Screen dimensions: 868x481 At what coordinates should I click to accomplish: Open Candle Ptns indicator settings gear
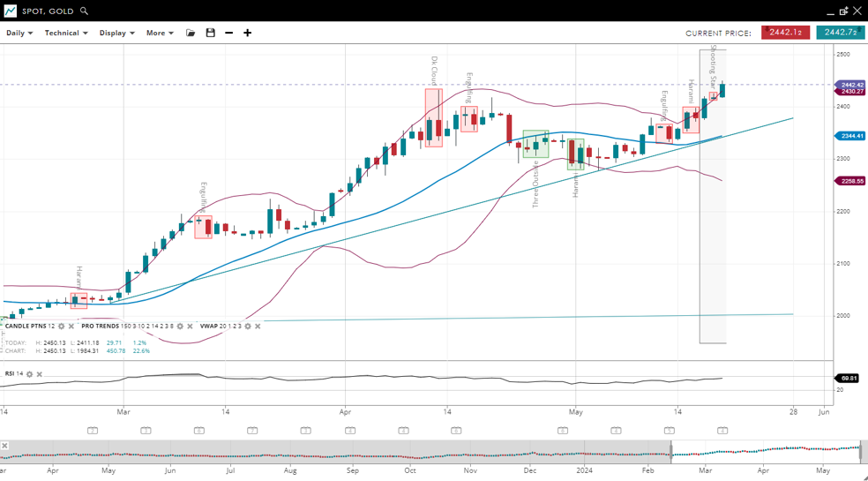click(x=62, y=327)
